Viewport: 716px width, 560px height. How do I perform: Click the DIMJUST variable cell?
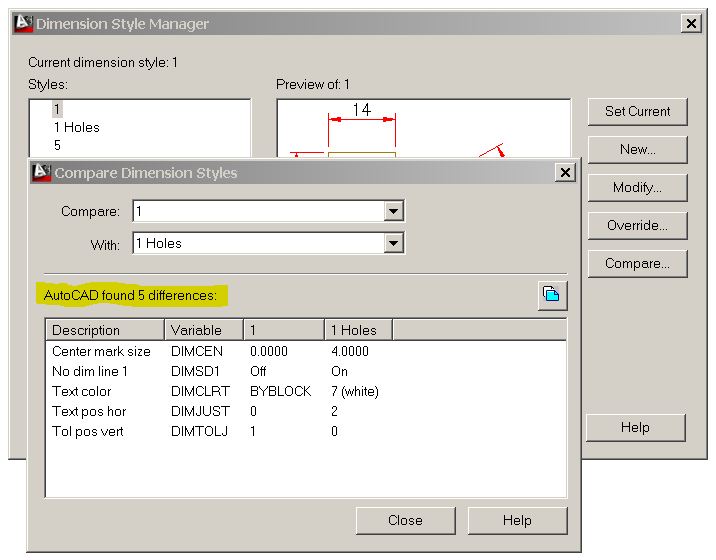[200, 412]
